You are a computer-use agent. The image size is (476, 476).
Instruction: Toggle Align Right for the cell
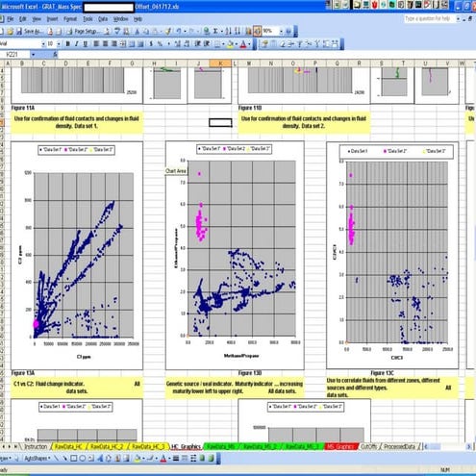(114, 44)
